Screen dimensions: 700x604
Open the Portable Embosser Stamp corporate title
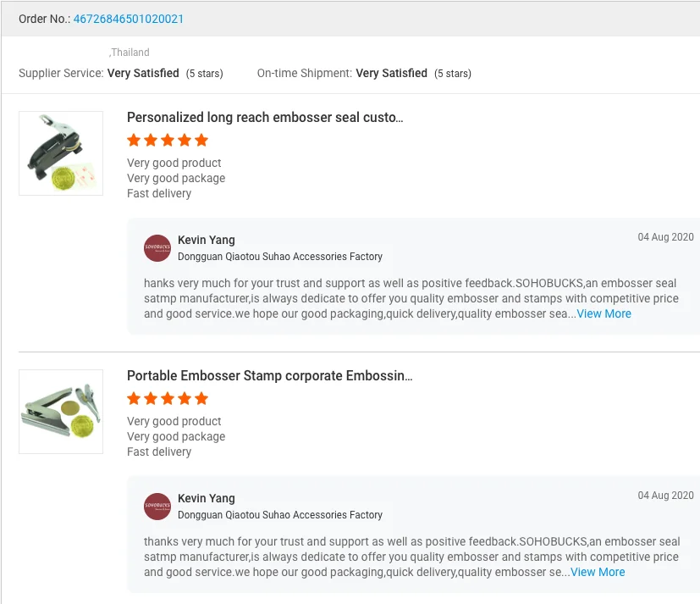(269, 376)
